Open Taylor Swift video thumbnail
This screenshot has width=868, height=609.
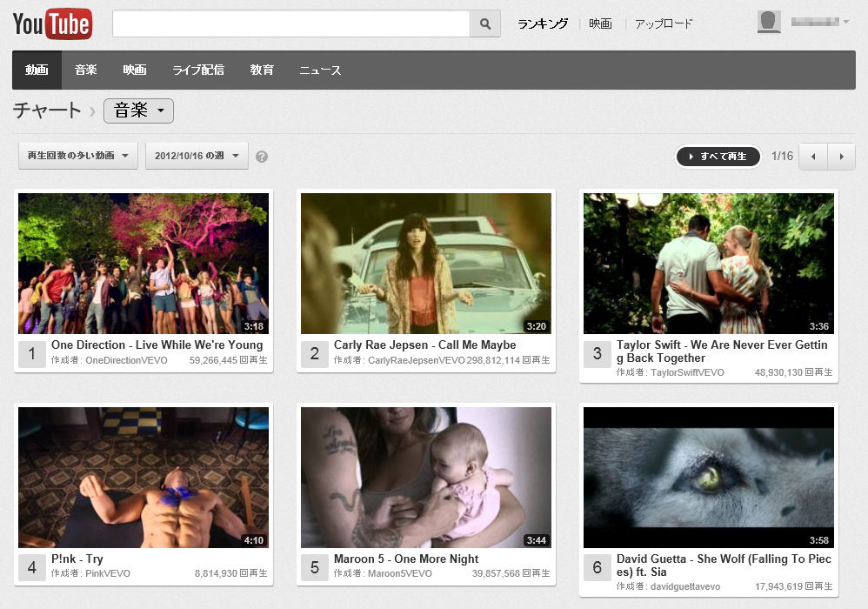709,264
